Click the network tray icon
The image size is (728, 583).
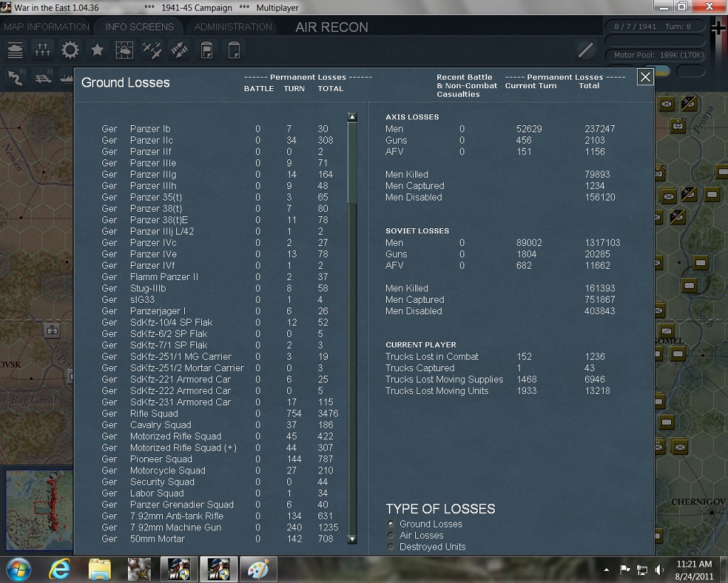642,569
